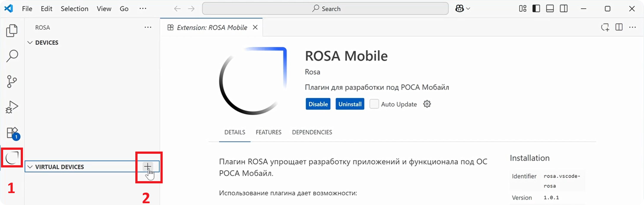Screen dimensions: 644x205
Task: Go forward with the right arrow
Action: pyautogui.click(x=191, y=9)
